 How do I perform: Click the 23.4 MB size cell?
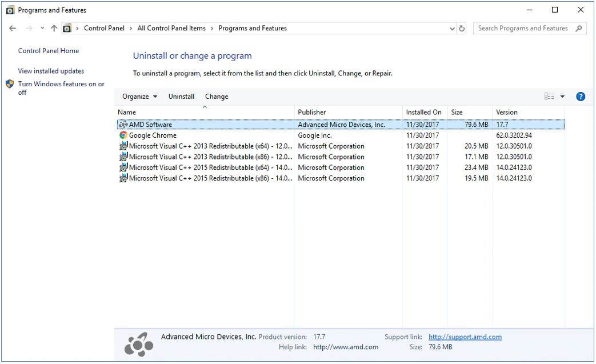point(476,167)
